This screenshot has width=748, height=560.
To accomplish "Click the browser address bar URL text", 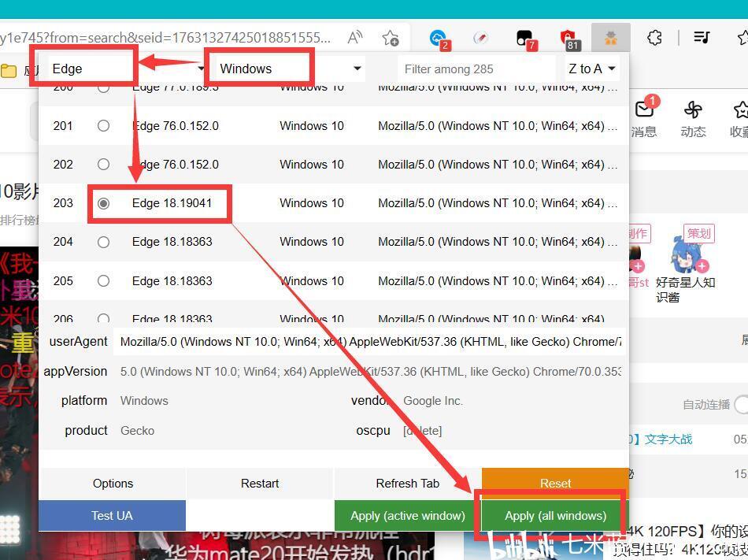I will tap(165, 37).
